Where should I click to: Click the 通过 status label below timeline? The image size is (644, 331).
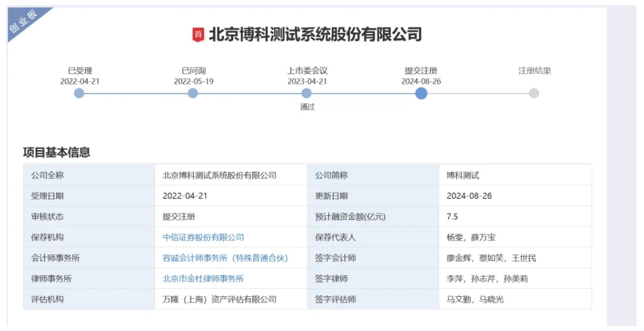point(307,107)
